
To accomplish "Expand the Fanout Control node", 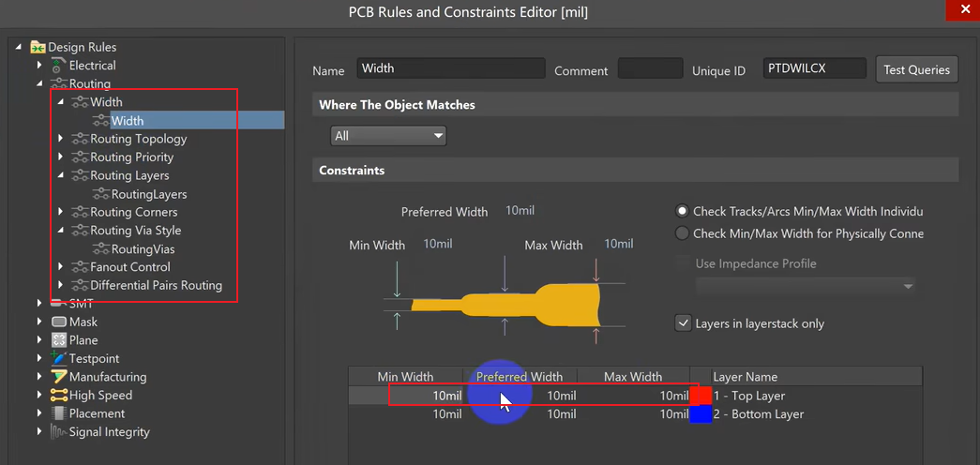I will click(x=61, y=267).
